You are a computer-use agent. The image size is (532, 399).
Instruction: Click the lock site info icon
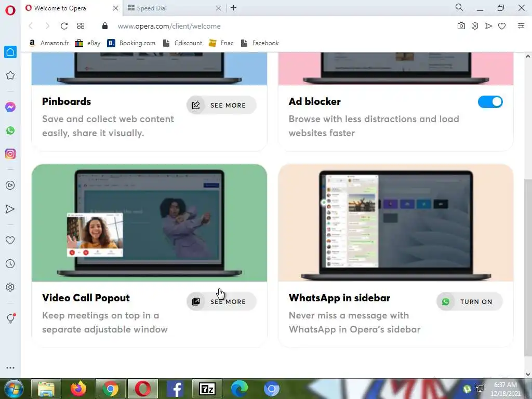click(105, 26)
